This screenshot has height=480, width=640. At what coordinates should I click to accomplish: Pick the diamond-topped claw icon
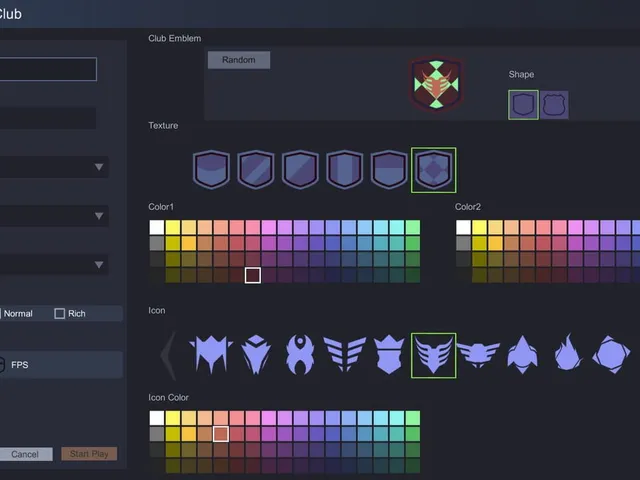pyautogui.click(x=256, y=354)
